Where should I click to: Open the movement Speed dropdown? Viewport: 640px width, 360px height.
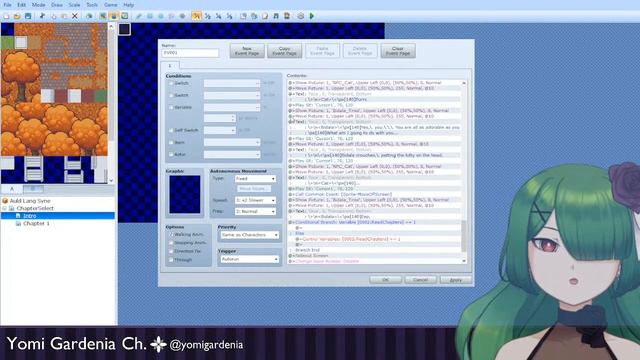[256, 200]
